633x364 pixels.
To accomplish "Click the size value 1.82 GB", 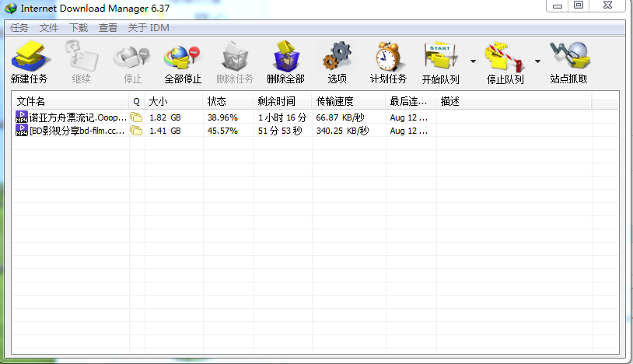I will coord(165,117).
